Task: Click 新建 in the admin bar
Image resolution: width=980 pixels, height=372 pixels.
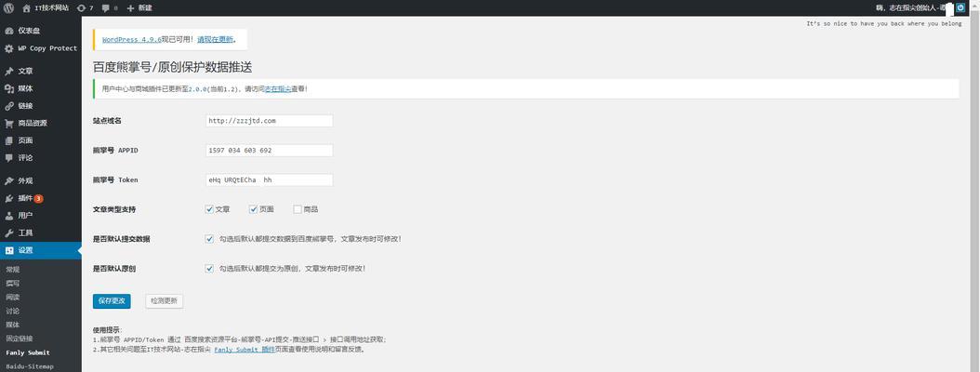Action: coord(146,8)
